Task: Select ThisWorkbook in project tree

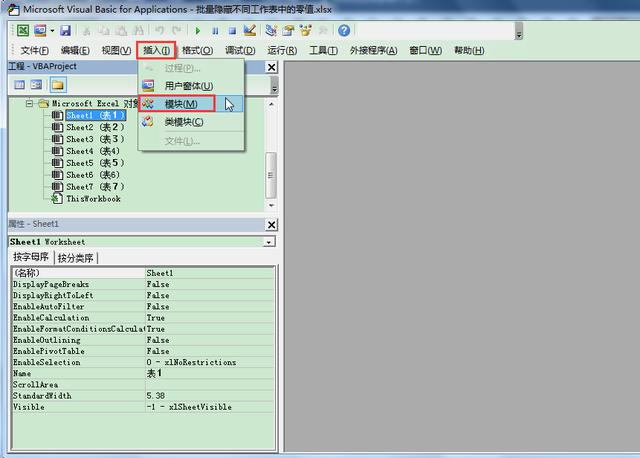Action: coord(93,199)
